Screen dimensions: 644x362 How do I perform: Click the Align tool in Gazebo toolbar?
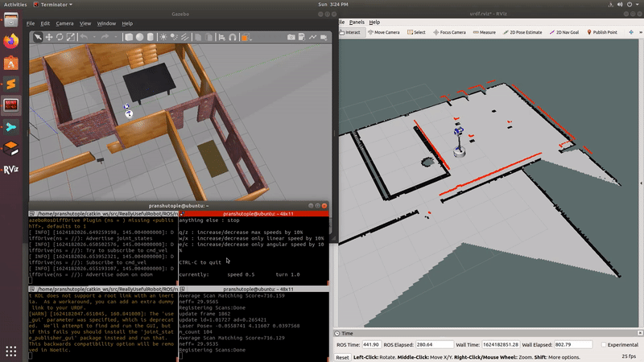click(x=222, y=37)
